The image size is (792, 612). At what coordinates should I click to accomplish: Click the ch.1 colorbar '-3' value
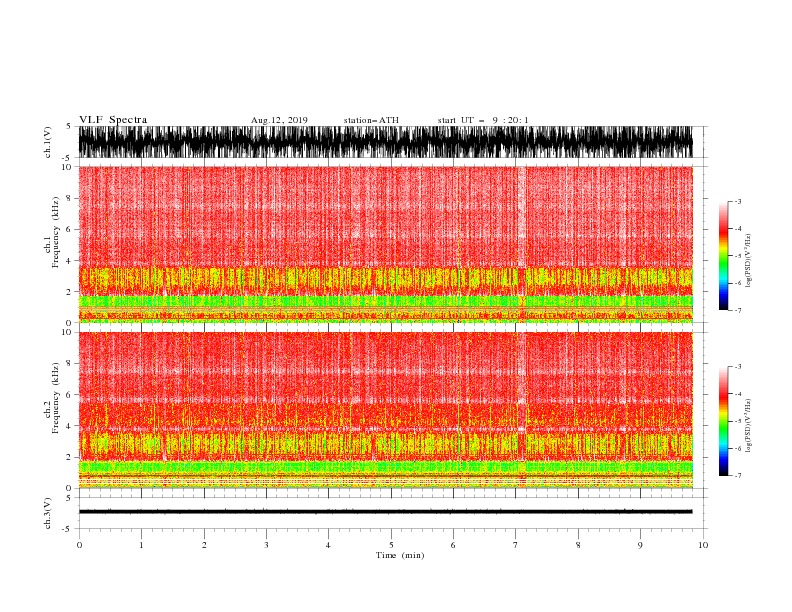coord(737,201)
